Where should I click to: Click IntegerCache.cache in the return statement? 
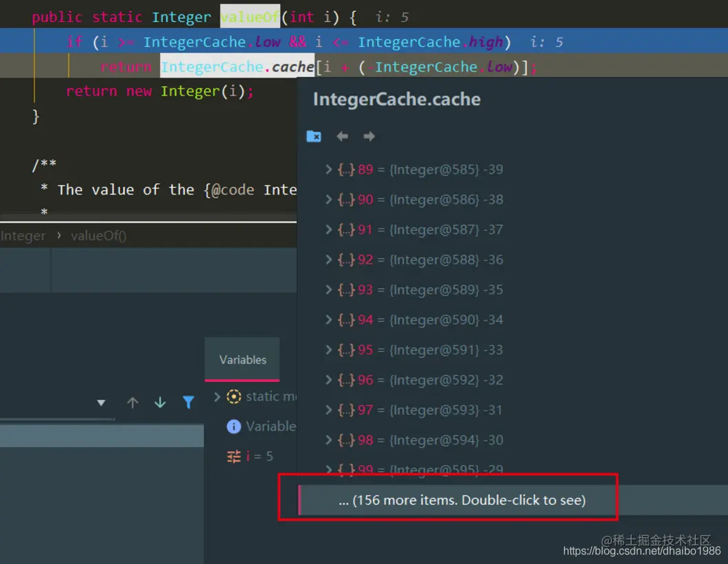237,67
